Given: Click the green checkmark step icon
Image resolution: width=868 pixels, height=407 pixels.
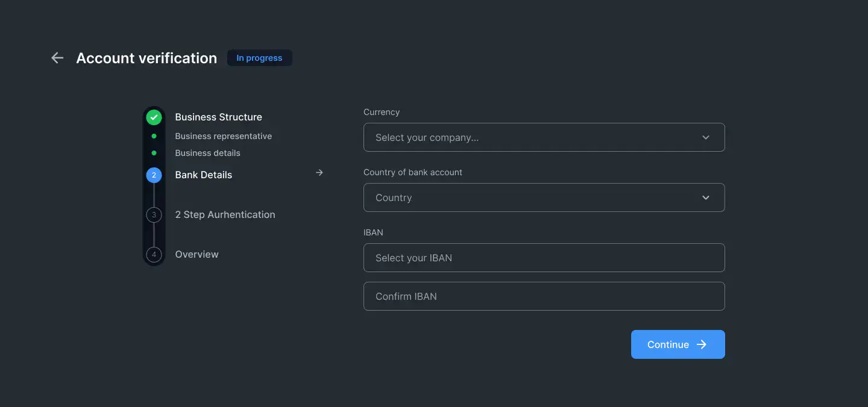Looking at the screenshot, I should [x=154, y=117].
